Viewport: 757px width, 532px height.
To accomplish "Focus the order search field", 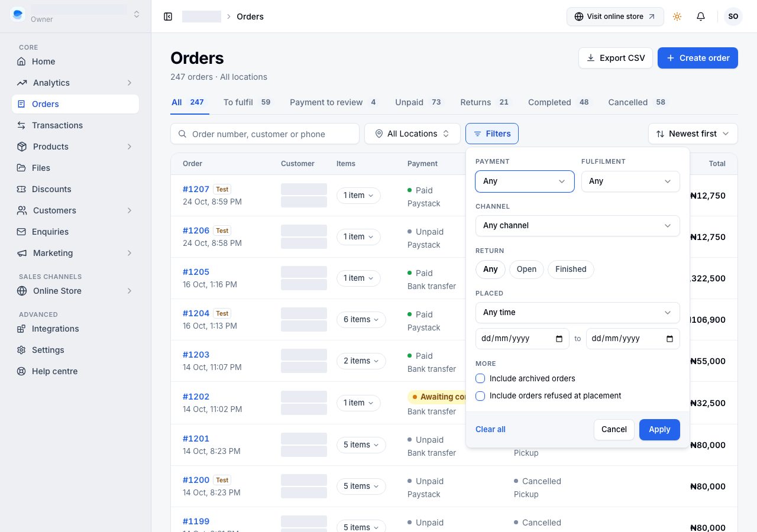I will tap(265, 134).
